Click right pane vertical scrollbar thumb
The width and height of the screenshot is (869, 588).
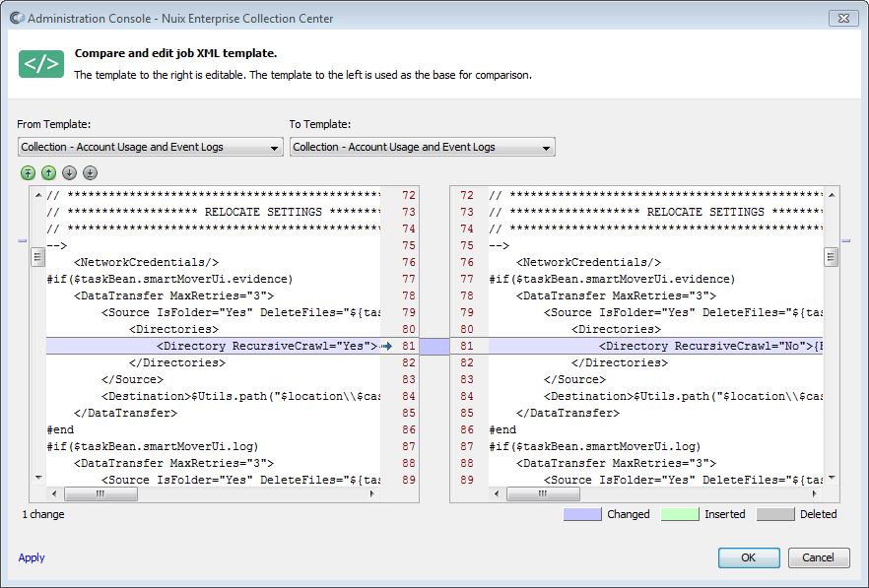pos(831,257)
